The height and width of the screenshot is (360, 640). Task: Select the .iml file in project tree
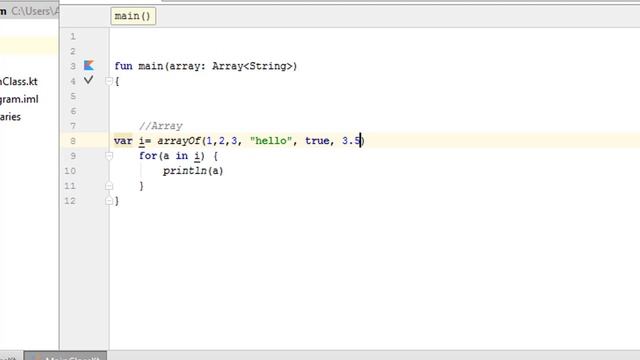pos(19,99)
